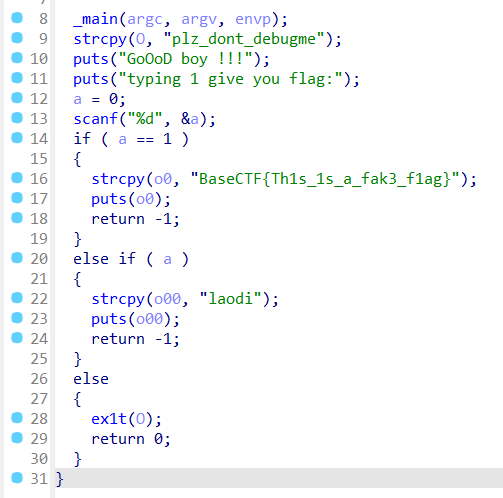The height and width of the screenshot is (498, 503).
Task: Click breakpoint dot beside line 31
Action: pos(17,478)
